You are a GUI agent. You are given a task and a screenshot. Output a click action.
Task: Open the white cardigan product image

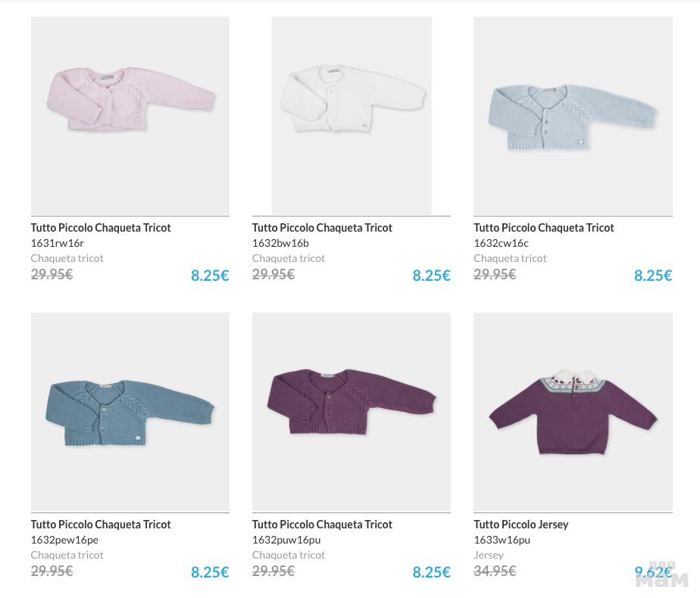(x=352, y=116)
